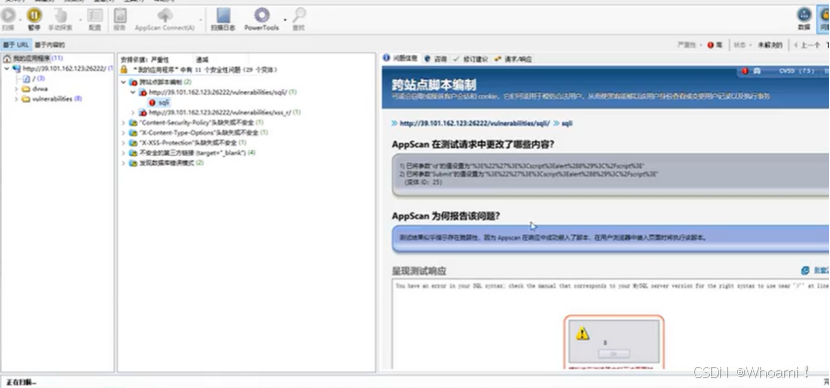830x388 pixels.
Task: Switch to the Data view icon
Action: tap(804, 15)
